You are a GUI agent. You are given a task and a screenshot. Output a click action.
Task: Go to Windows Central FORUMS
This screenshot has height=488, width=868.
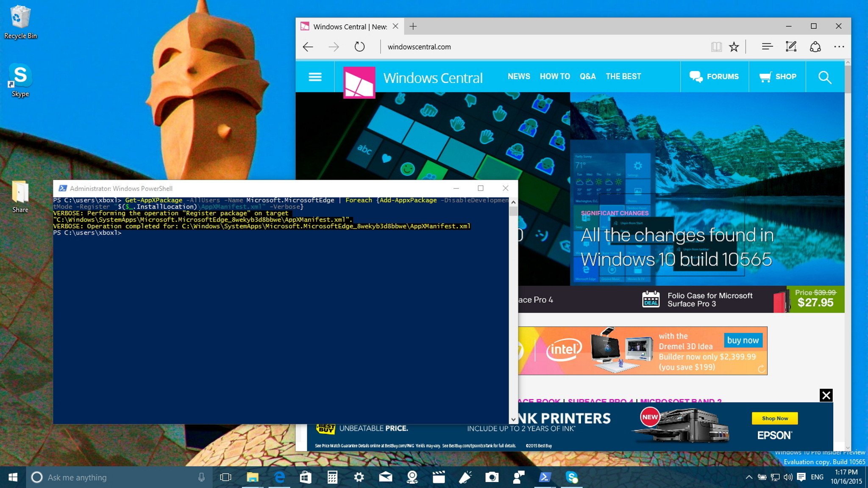pos(714,77)
